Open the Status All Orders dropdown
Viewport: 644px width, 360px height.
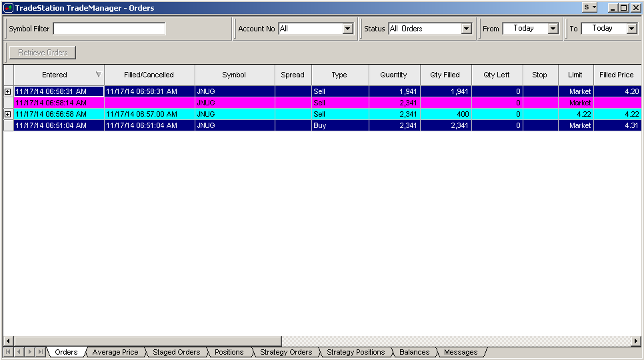pos(466,28)
